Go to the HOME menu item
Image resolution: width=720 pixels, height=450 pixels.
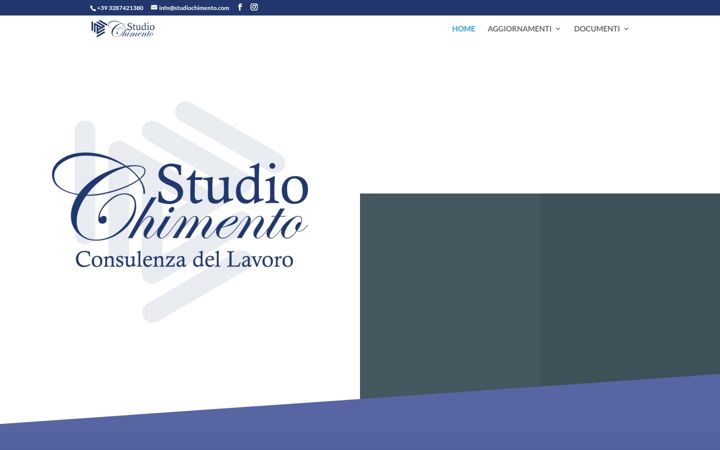463,28
